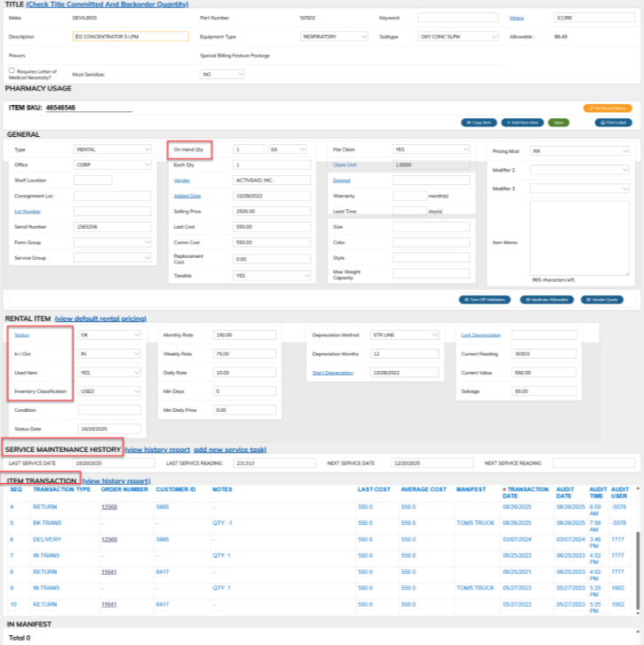Click the Copy Item button
The image size is (644, 645).
(x=479, y=123)
